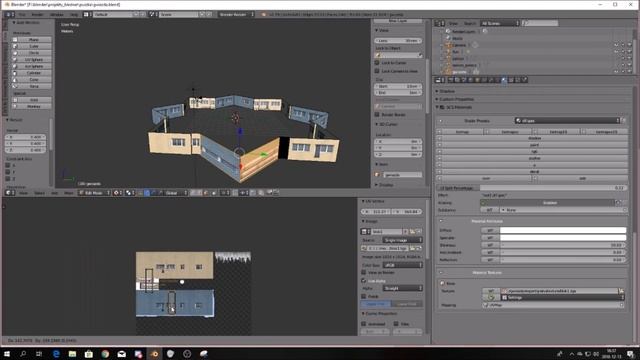Open the 3D viewport View menu
The image size is (640, 360).
click(x=24, y=193)
